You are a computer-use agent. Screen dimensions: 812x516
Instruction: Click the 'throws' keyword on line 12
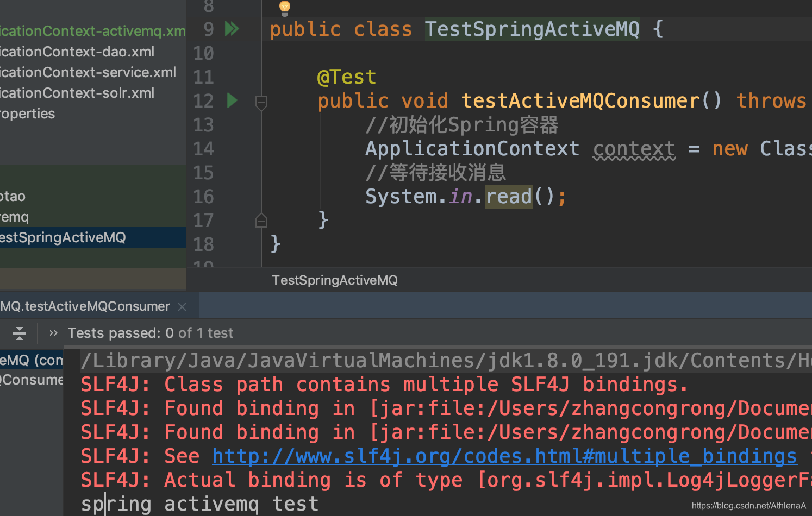(x=771, y=101)
